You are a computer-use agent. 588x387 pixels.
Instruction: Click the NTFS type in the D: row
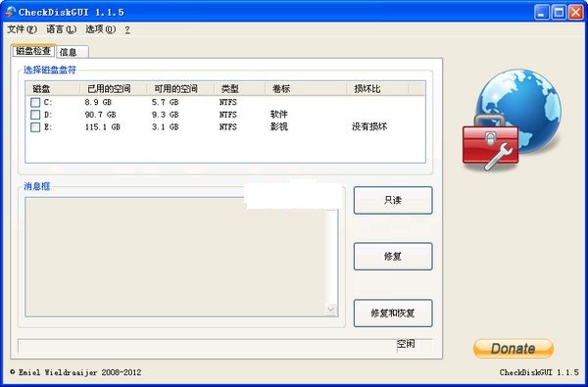228,115
